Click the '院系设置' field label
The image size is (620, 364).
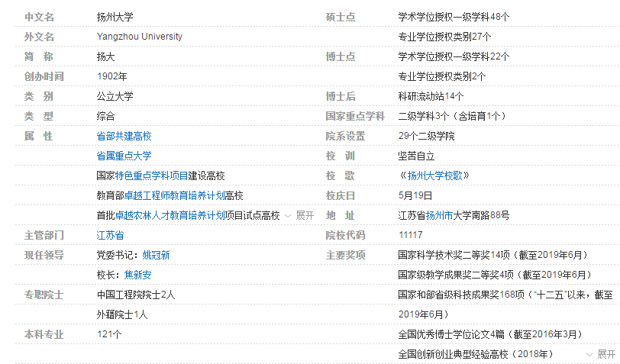[x=345, y=136]
